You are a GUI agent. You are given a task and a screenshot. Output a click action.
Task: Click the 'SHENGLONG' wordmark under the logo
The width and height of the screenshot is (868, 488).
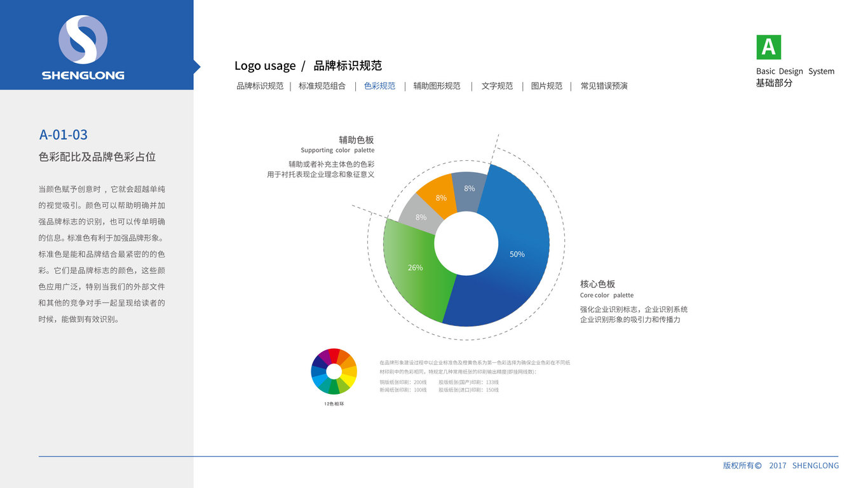coord(83,75)
